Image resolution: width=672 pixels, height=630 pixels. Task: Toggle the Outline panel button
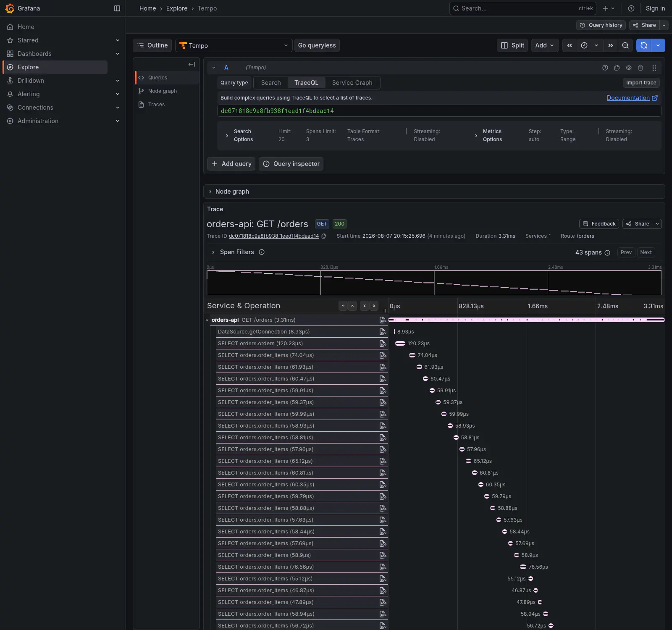(x=152, y=45)
